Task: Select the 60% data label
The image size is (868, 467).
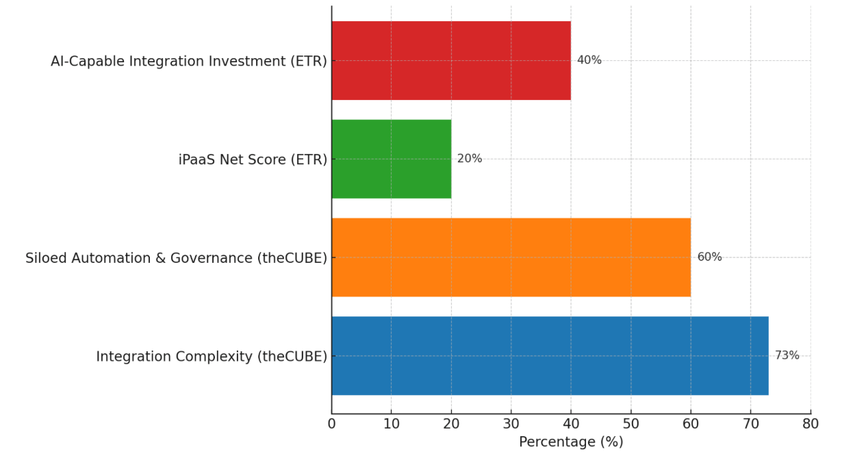Action: pos(709,257)
